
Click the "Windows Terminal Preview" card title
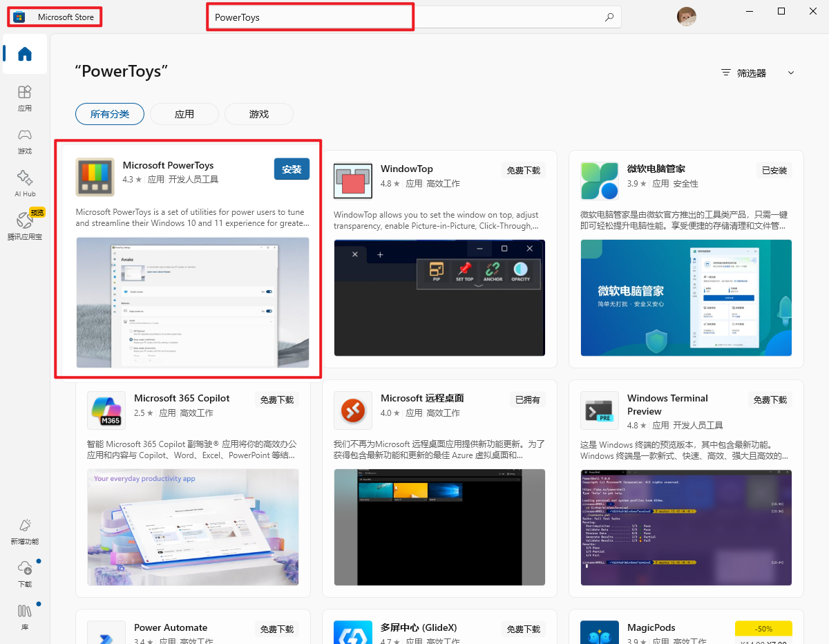[x=667, y=404]
